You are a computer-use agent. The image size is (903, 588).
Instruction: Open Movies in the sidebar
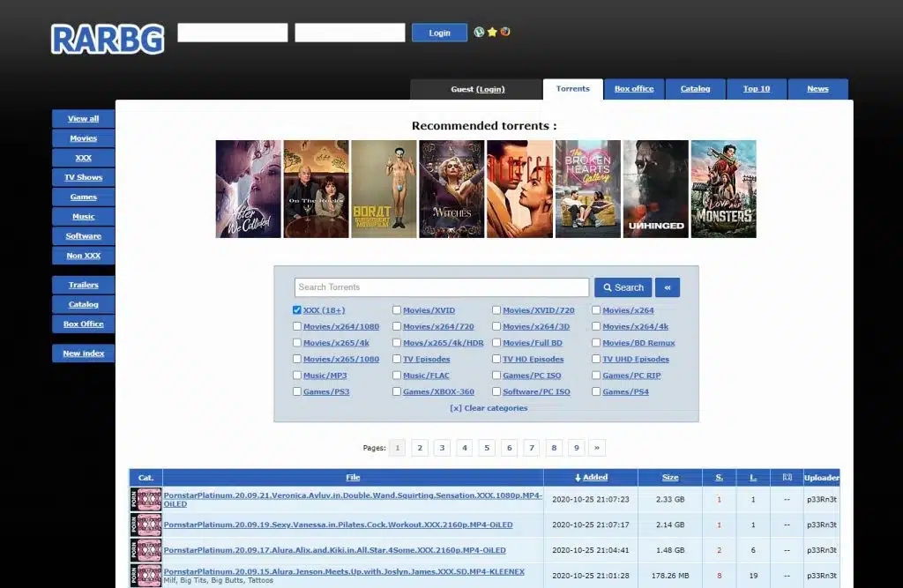coord(84,138)
